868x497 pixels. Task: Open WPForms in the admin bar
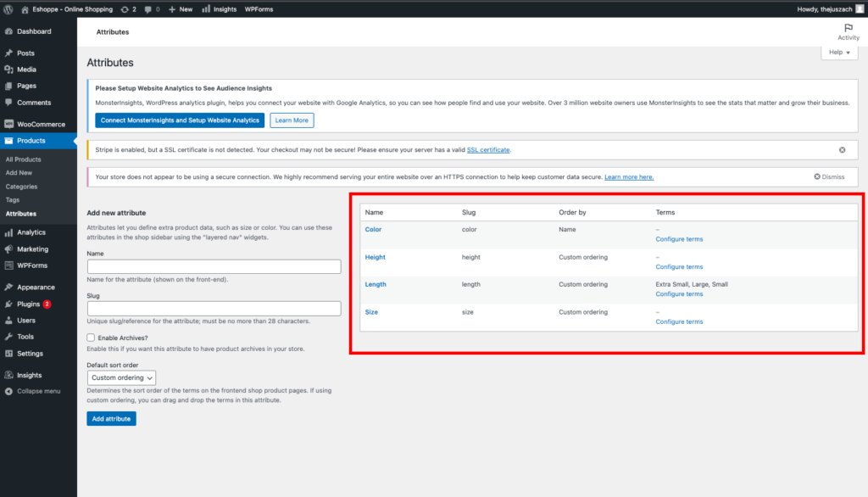point(259,9)
